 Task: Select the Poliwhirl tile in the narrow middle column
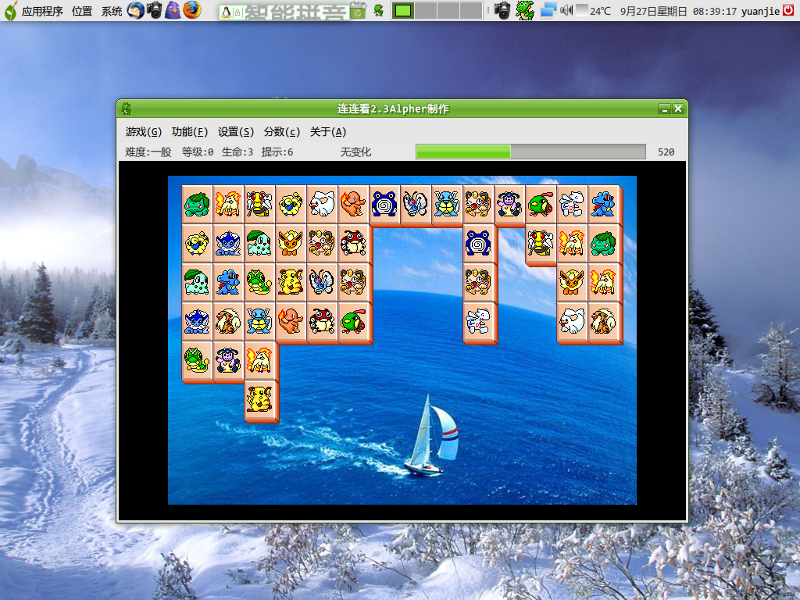tap(478, 243)
